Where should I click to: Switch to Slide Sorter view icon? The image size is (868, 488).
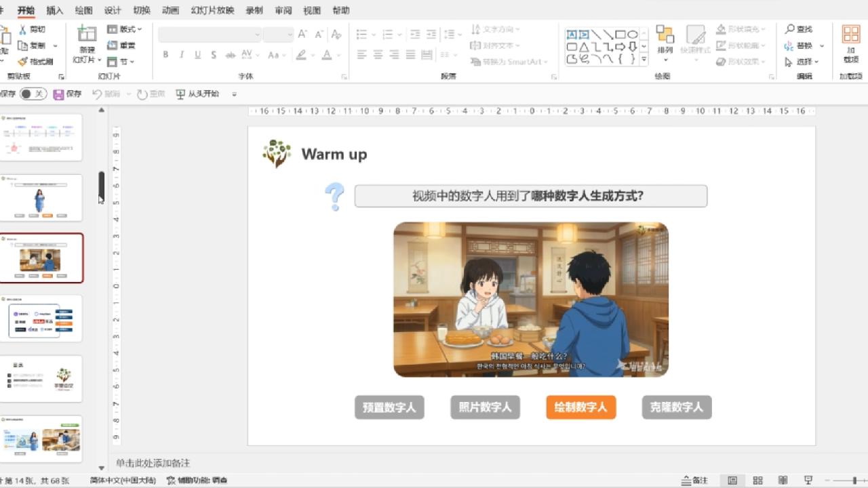click(x=758, y=481)
